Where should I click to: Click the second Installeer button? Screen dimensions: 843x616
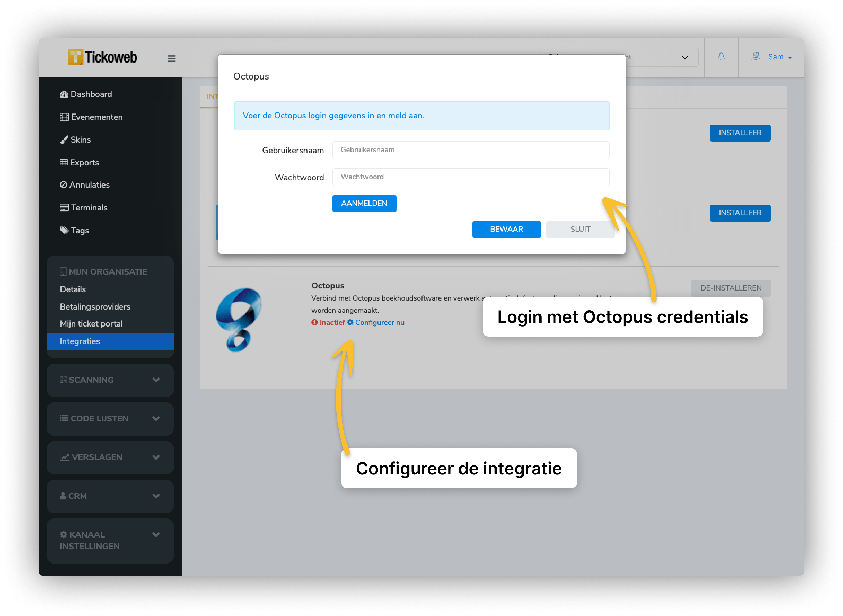[740, 213]
